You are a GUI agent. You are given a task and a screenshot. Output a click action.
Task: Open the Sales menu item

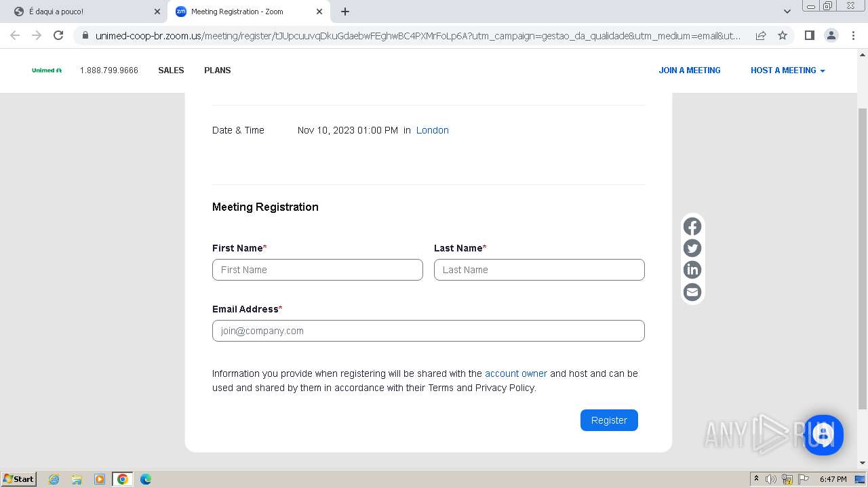point(171,70)
